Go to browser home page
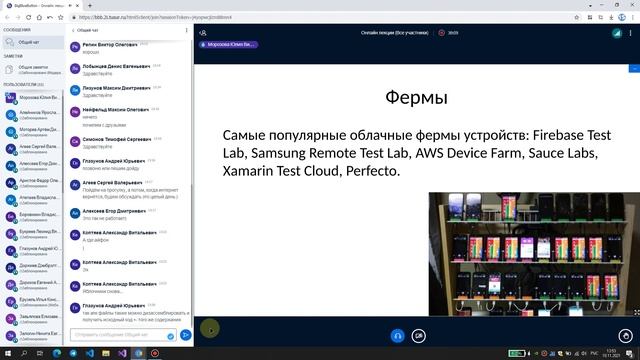Screen dimensions: 640x360 [x=39, y=18]
